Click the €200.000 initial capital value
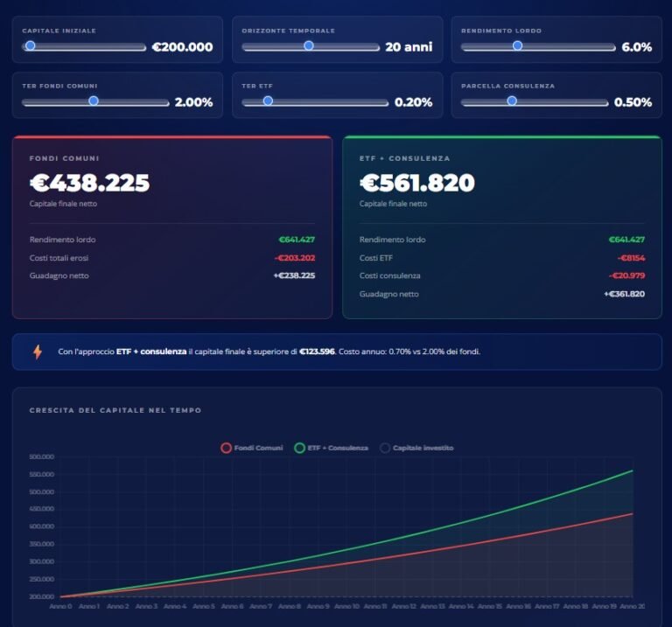This screenshot has width=672, height=627. [x=182, y=47]
